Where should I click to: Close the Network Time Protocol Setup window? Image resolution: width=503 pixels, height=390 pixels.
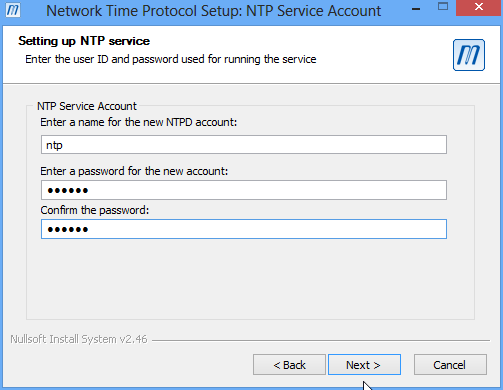coord(479,8)
